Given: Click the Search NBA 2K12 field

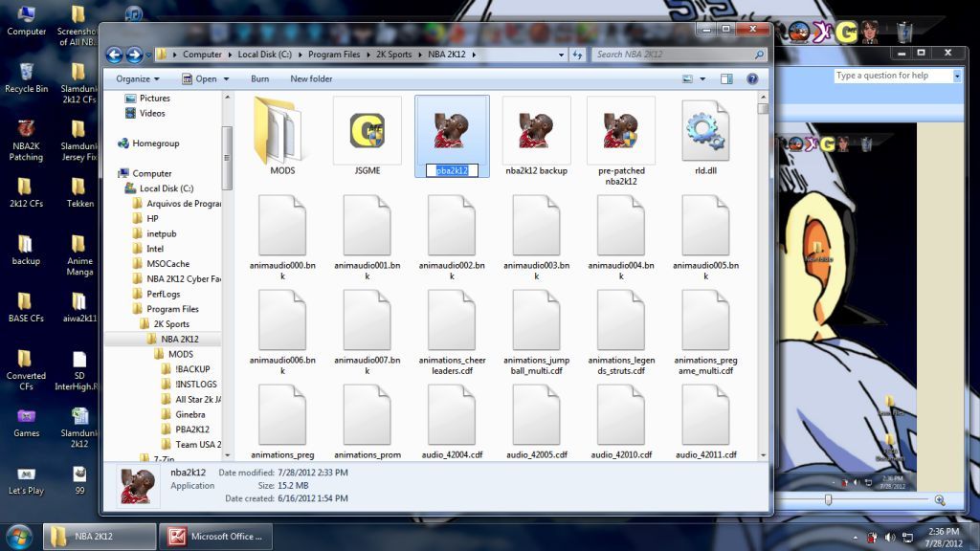Looking at the screenshot, I should point(679,55).
